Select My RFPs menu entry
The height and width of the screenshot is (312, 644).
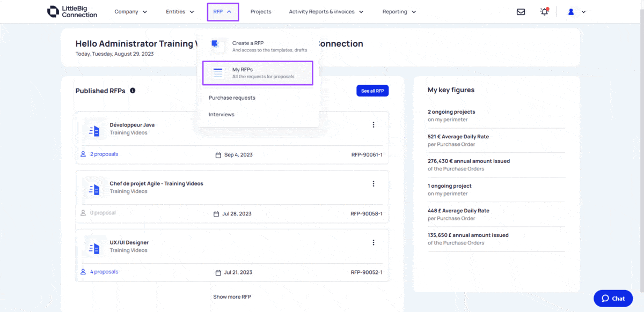point(258,73)
